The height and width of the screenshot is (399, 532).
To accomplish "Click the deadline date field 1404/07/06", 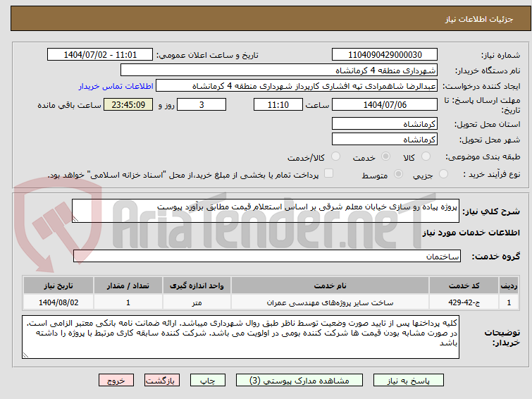I will tap(385, 104).
